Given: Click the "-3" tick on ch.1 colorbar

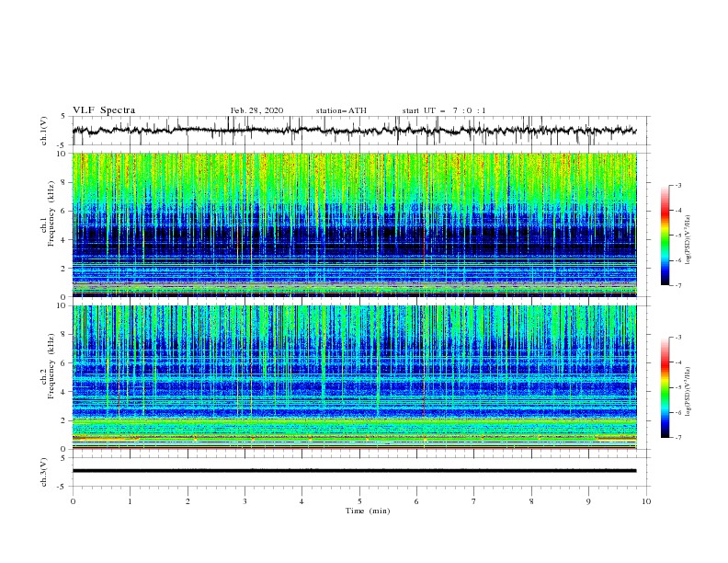Looking at the screenshot, I should (x=677, y=185).
